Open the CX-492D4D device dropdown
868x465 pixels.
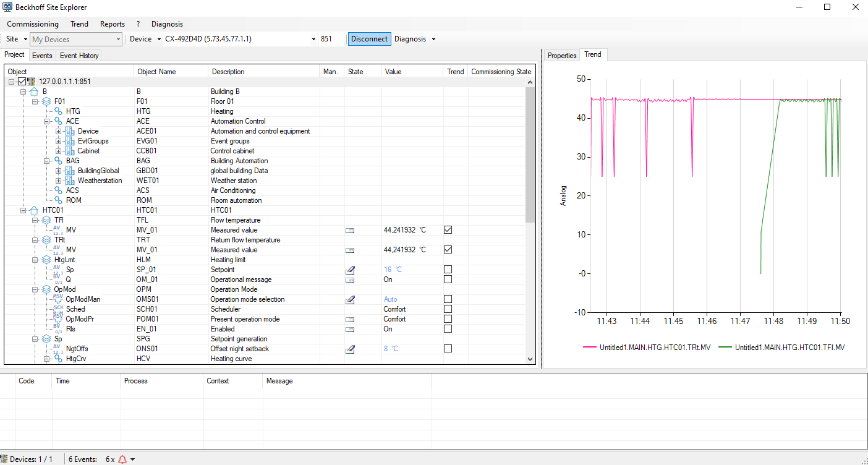pos(313,40)
